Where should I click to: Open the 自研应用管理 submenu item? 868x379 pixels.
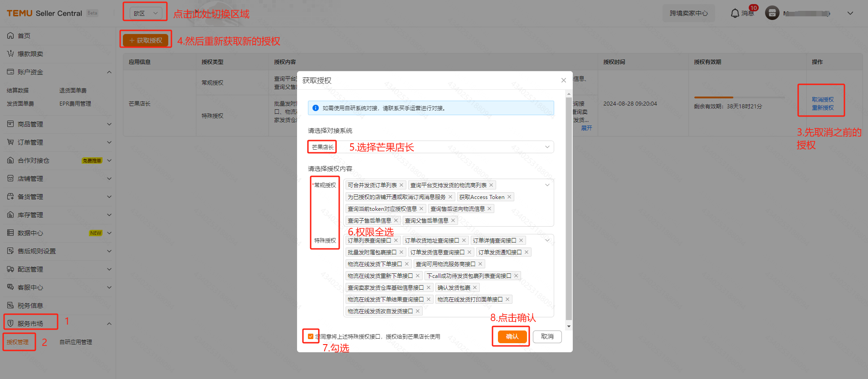(x=76, y=342)
